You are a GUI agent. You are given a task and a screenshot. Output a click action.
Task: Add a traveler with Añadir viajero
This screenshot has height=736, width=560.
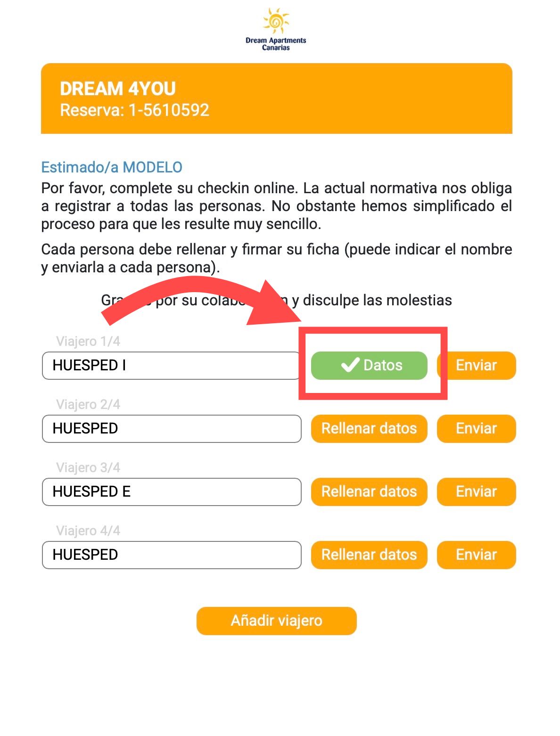(276, 621)
